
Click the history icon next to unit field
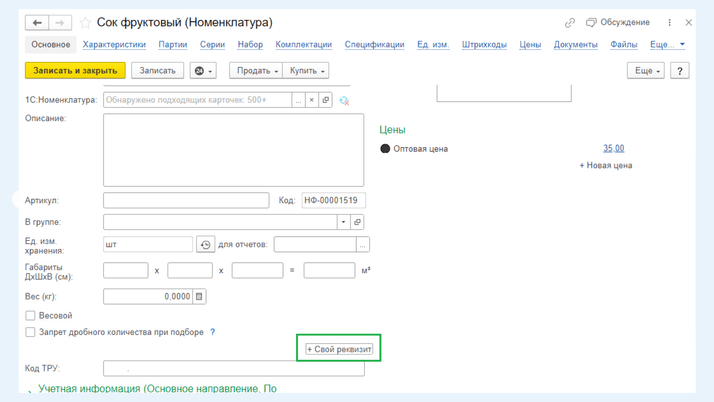pos(205,244)
